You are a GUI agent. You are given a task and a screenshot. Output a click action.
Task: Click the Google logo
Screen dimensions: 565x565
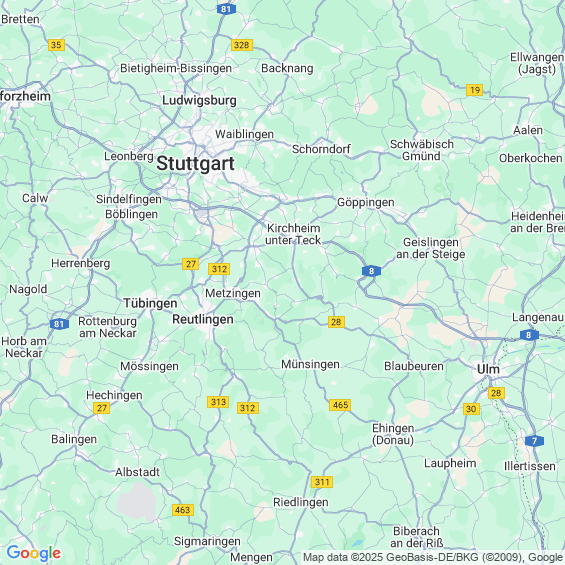tap(34, 553)
